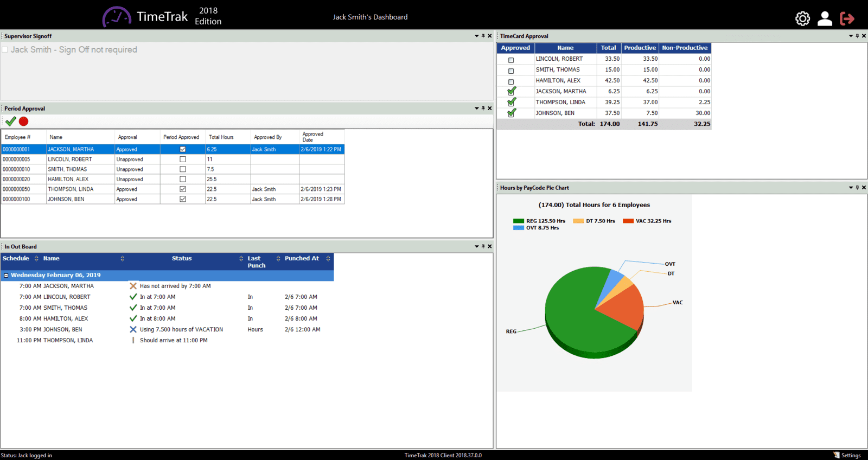The image size is (868, 460).
Task: Click "Status: Jack logged in" in status bar
Action: click(x=27, y=455)
